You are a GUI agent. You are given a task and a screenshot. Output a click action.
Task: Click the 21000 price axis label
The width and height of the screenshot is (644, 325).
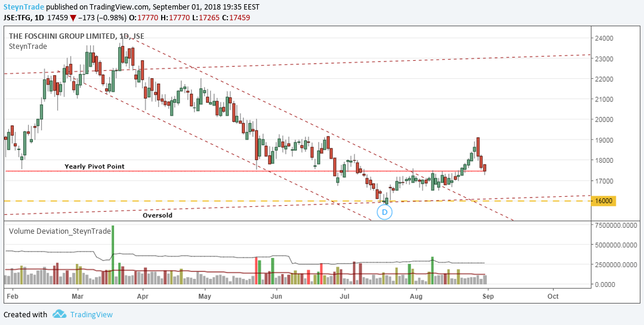click(604, 100)
